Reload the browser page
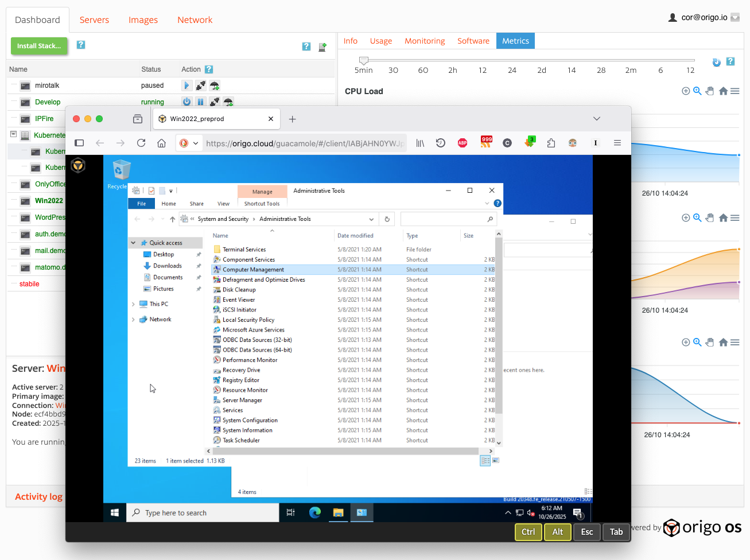This screenshot has height=560, width=750. click(141, 143)
